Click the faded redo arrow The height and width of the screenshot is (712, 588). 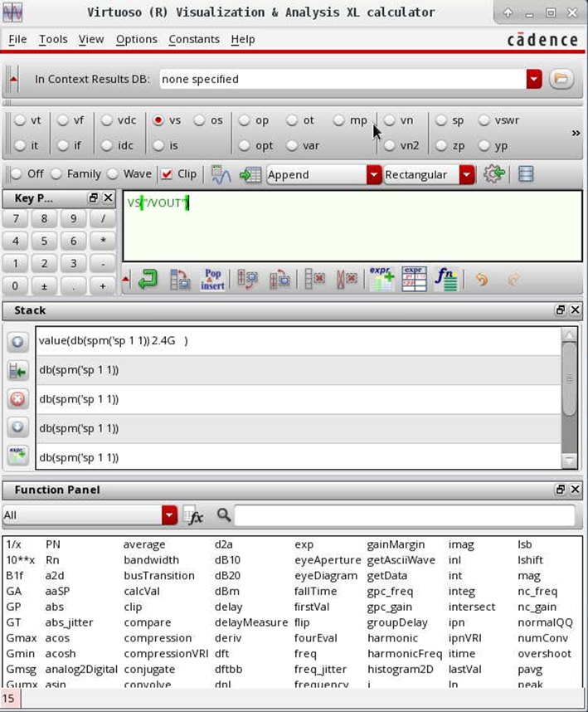coord(513,280)
